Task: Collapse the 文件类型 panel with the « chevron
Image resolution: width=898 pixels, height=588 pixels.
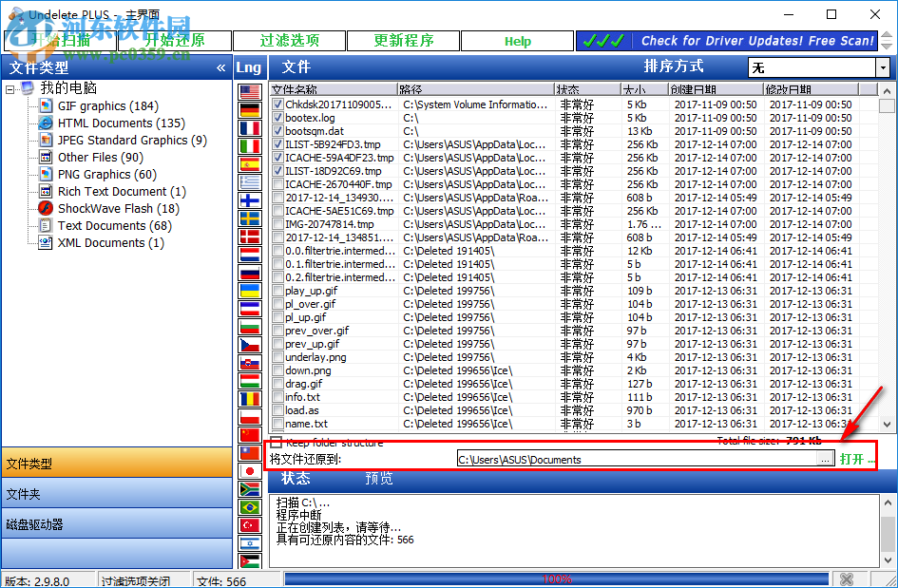Action: pos(219,67)
